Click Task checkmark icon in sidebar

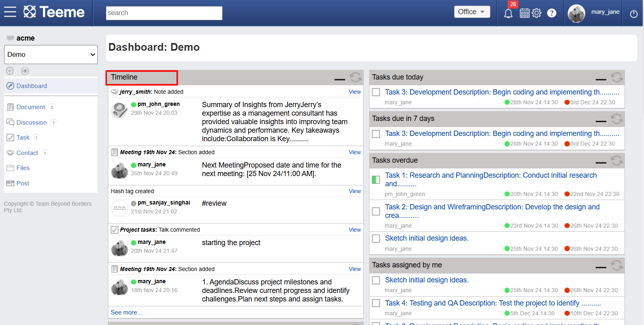pyautogui.click(x=11, y=138)
